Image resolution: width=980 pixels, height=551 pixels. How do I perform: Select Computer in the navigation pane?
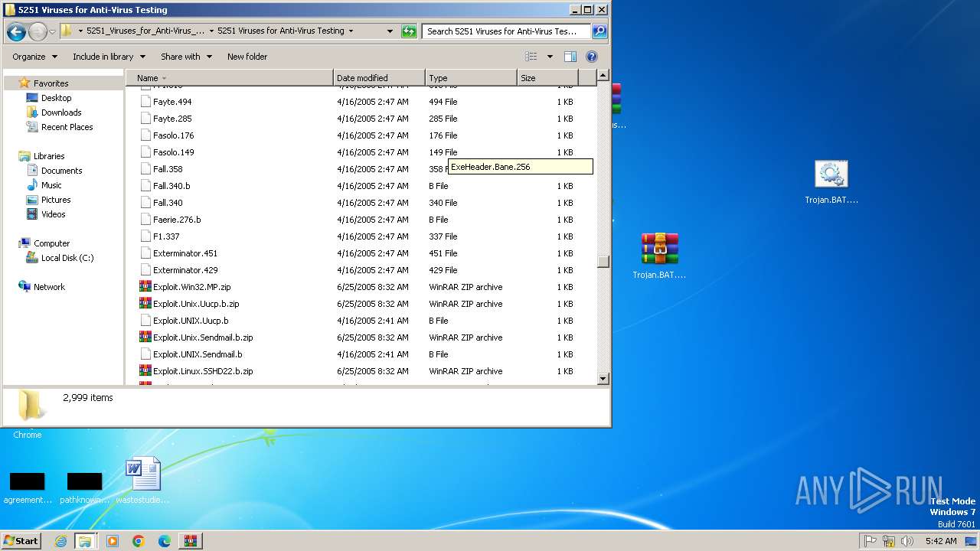pyautogui.click(x=51, y=243)
